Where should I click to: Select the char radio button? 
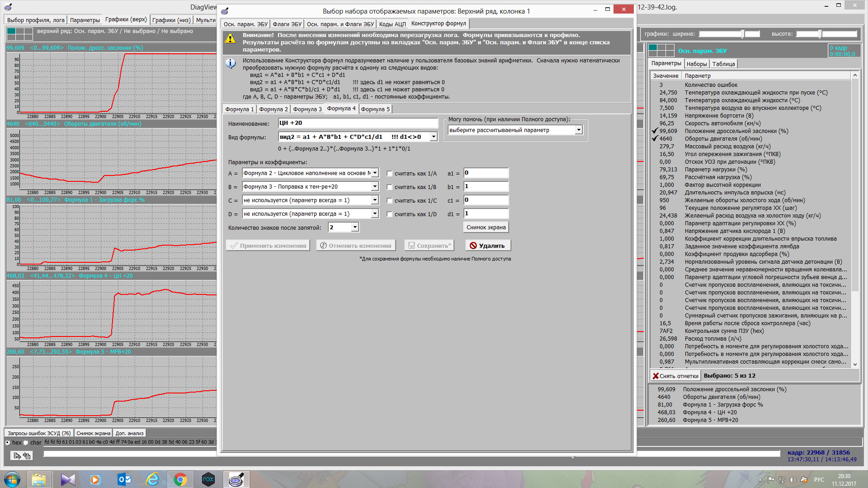[x=26, y=442]
